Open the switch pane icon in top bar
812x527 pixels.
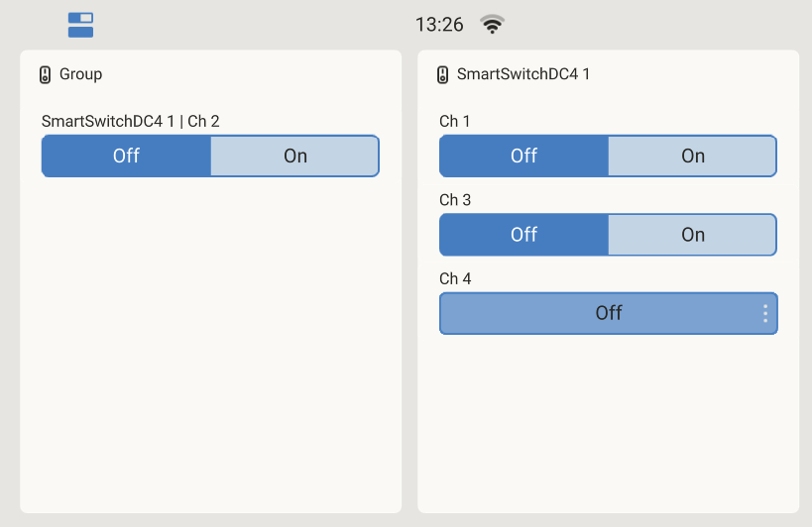[x=80, y=25]
